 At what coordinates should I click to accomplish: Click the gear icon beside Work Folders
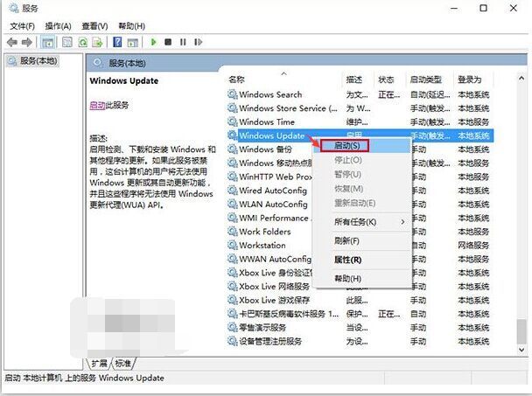coord(233,232)
